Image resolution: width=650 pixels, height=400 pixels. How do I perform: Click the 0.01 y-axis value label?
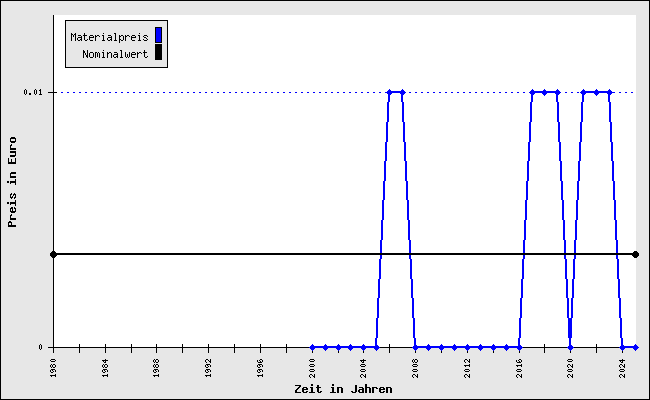click(33, 92)
